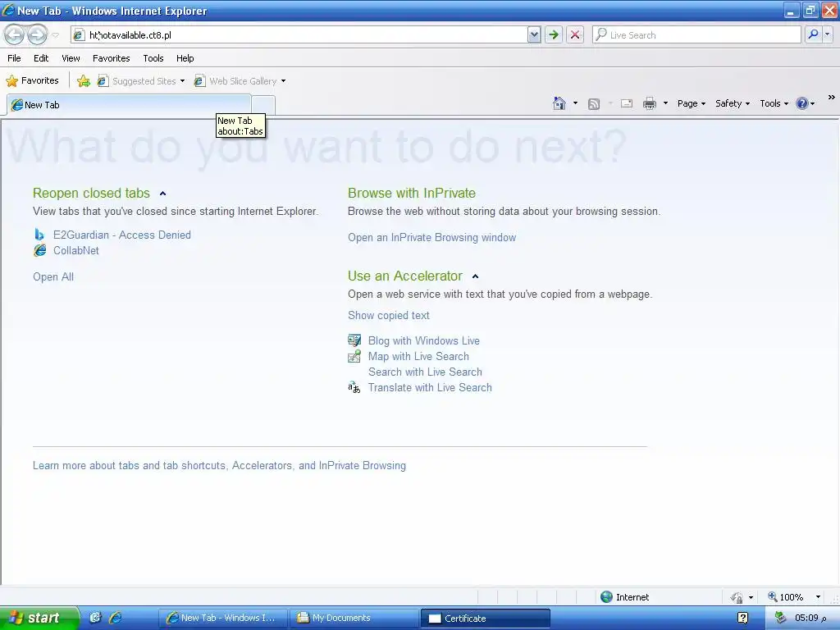
Task: Click the green Go arrow button
Action: tap(554, 34)
